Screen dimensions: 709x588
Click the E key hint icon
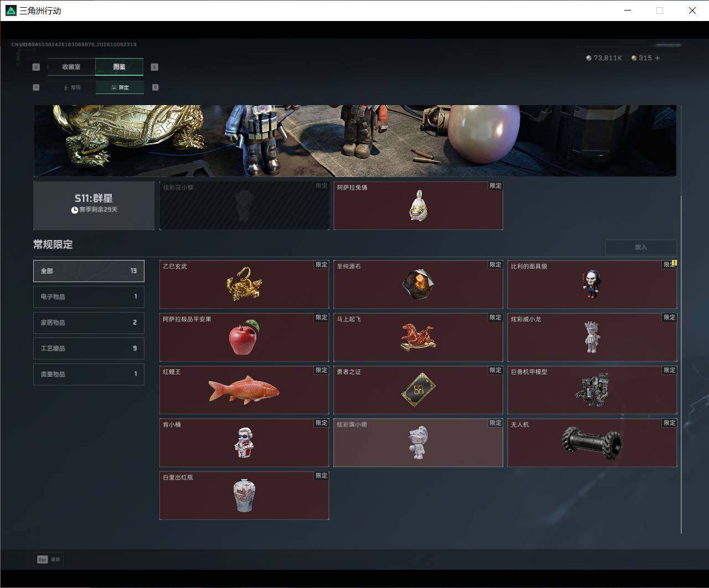[154, 67]
